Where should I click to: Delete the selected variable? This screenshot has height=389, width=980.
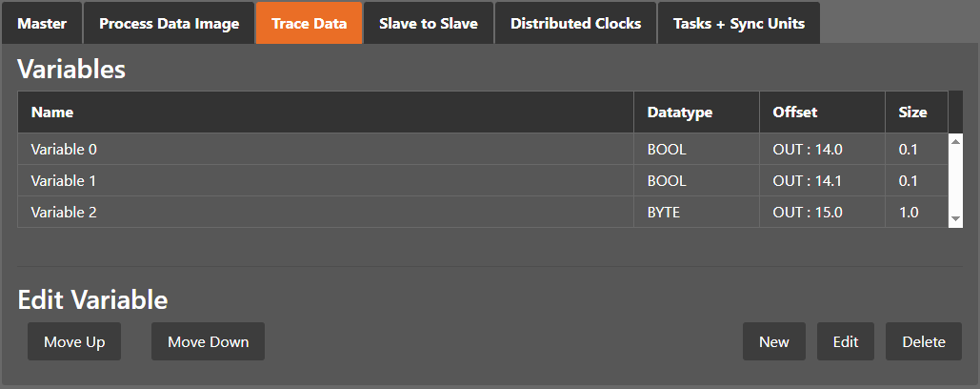923,341
